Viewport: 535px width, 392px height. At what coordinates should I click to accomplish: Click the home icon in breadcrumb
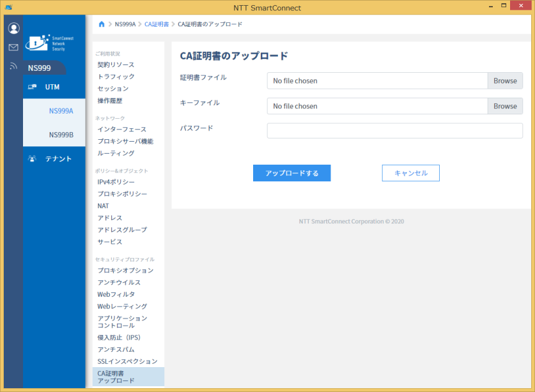point(102,24)
